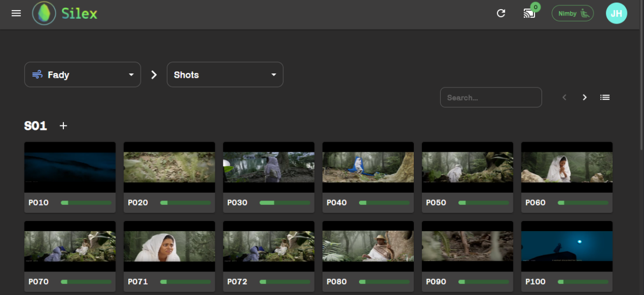The height and width of the screenshot is (295, 644).
Task: Go to previous page arrow
Action: pyautogui.click(x=564, y=98)
